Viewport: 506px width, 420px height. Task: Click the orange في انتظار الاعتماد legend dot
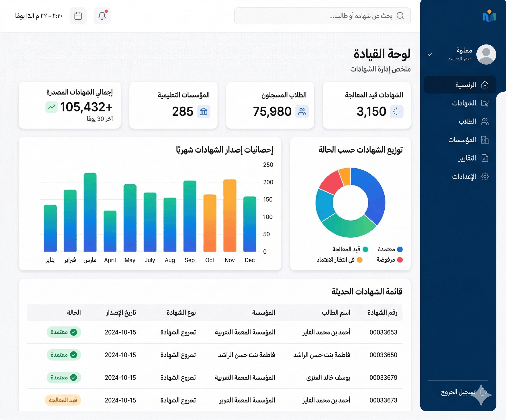click(359, 260)
